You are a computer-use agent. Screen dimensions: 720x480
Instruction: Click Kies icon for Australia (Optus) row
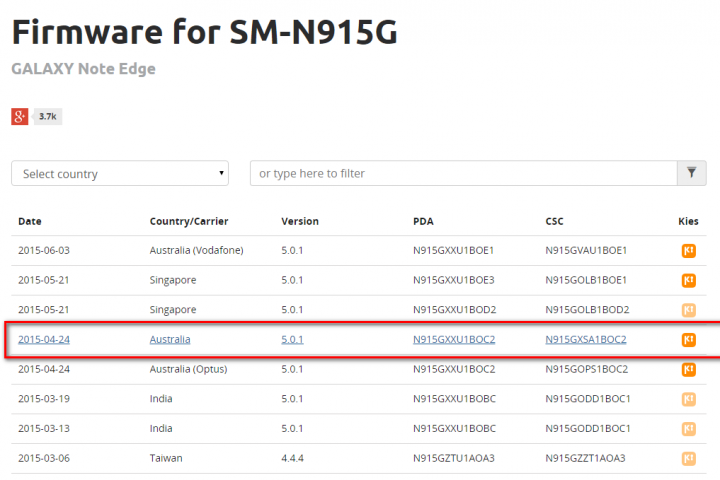click(x=688, y=369)
